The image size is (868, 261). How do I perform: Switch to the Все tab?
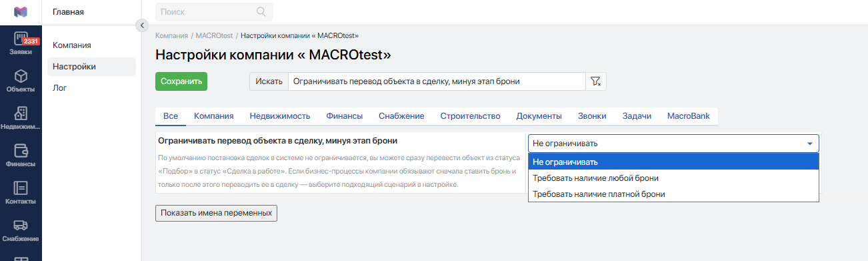[x=171, y=116]
